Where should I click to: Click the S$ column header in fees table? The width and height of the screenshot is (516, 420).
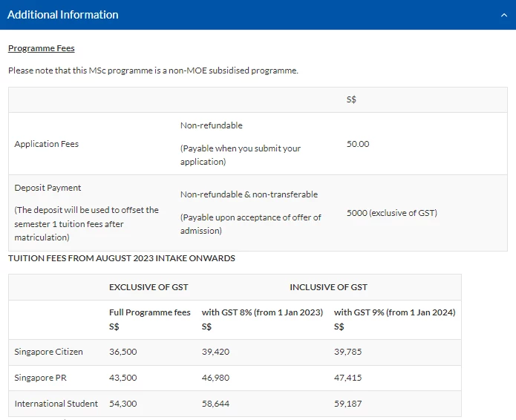click(x=351, y=99)
